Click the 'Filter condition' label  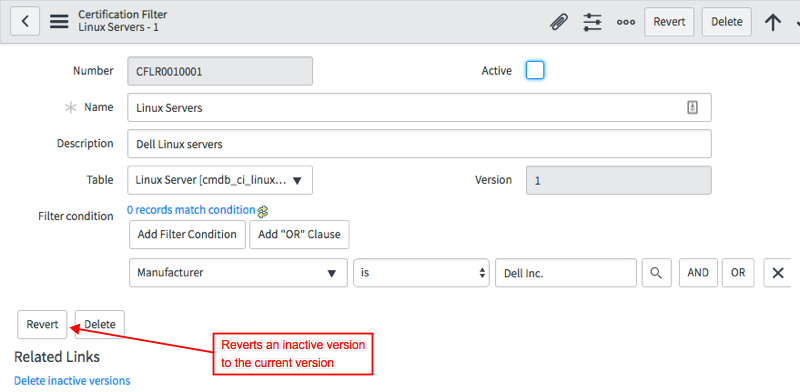tap(76, 216)
